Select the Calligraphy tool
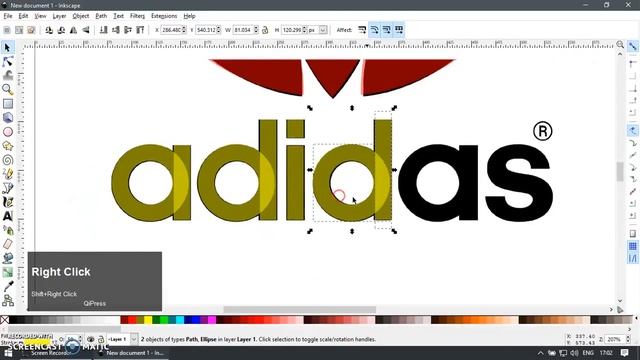Viewport: 640px width, 360px height. point(7,202)
